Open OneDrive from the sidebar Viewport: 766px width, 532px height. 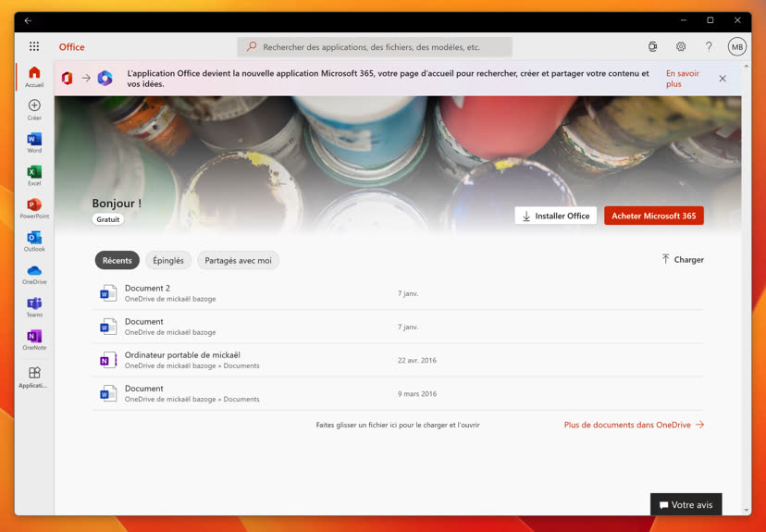[x=34, y=275]
